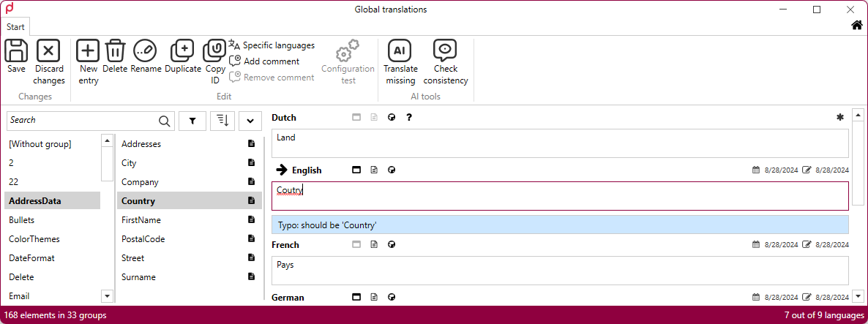This screenshot has height=324, width=868.
Task: Select the Addresses entry
Action: [x=190, y=144]
